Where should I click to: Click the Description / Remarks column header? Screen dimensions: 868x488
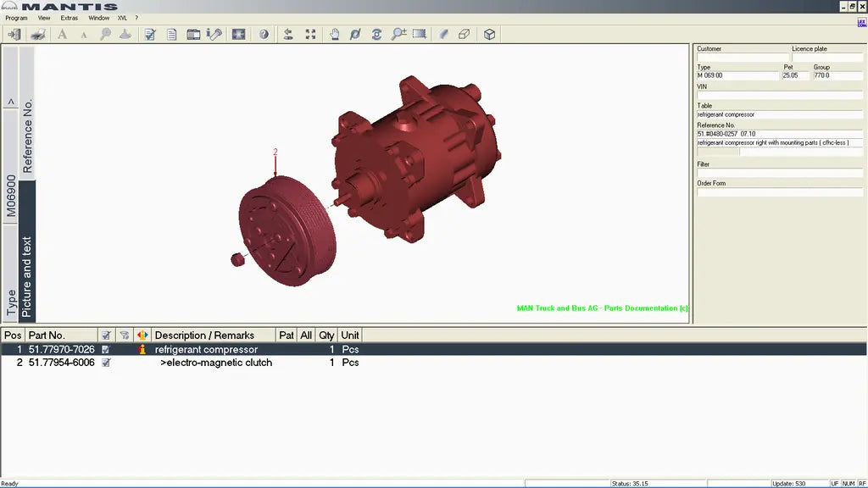tap(214, 335)
